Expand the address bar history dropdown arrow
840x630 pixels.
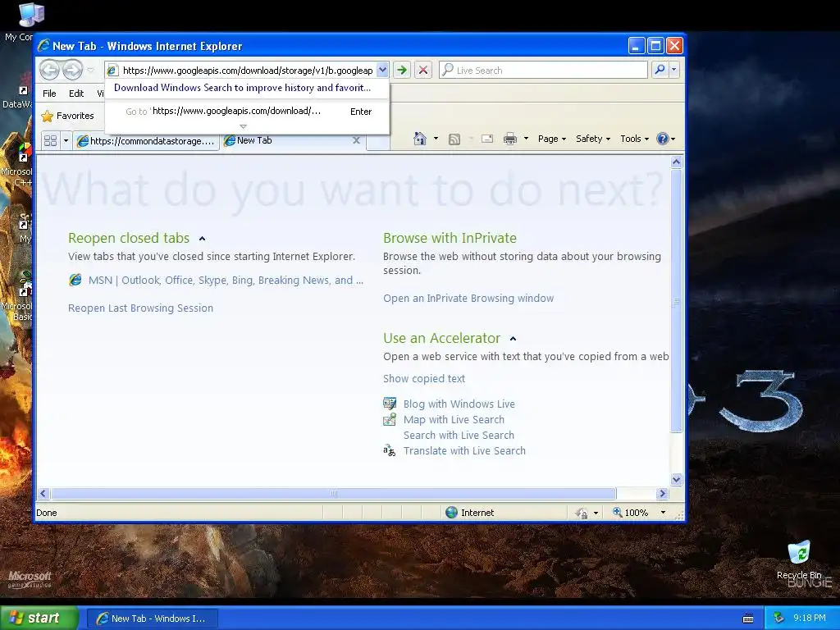pyautogui.click(x=382, y=71)
